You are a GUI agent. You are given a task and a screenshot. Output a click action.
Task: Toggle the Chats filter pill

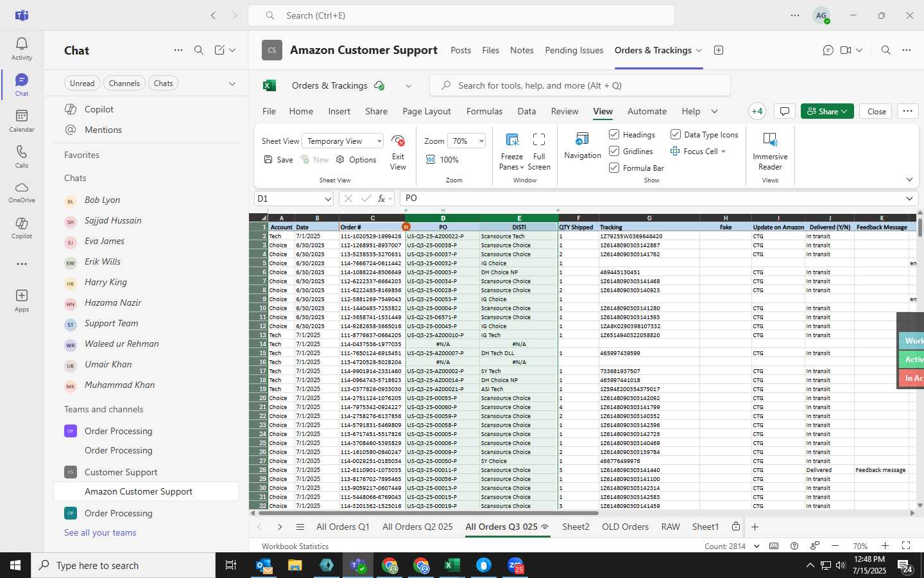pyautogui.click(x=163, y=83)
